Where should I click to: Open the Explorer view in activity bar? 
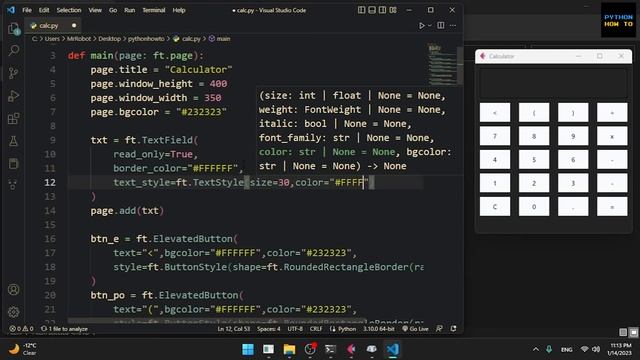[13, 29]
